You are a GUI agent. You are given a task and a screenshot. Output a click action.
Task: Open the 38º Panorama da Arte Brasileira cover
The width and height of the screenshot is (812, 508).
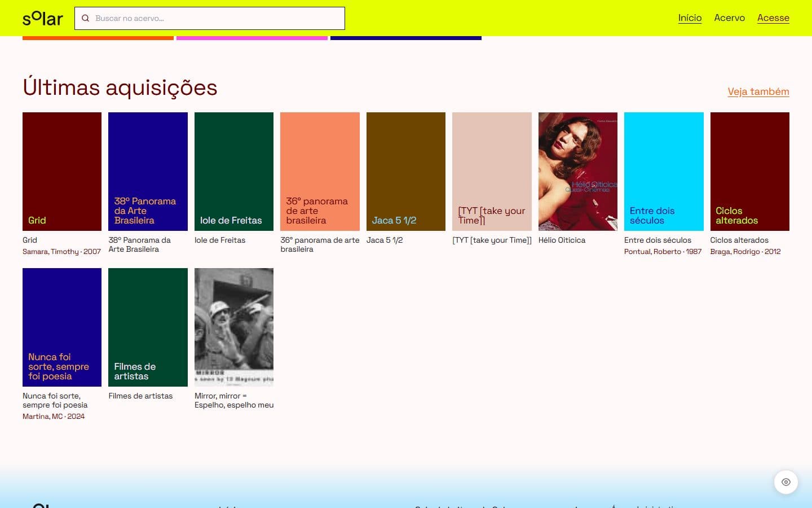148,172
